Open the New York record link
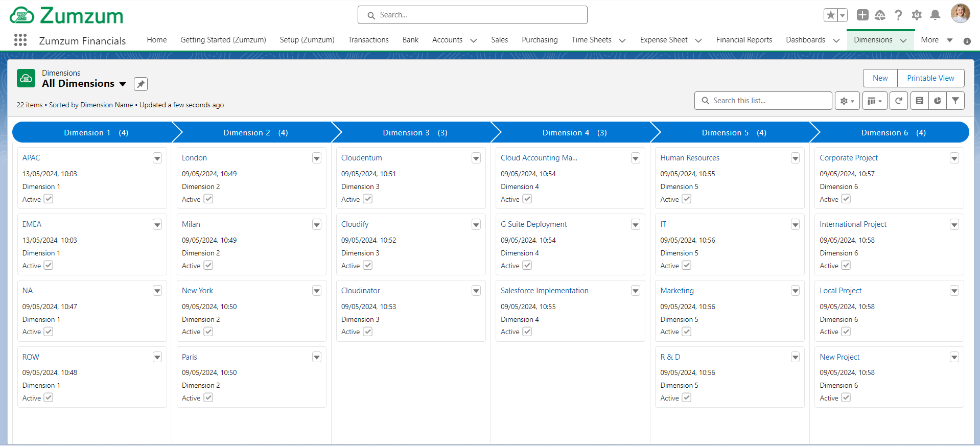 197,291
